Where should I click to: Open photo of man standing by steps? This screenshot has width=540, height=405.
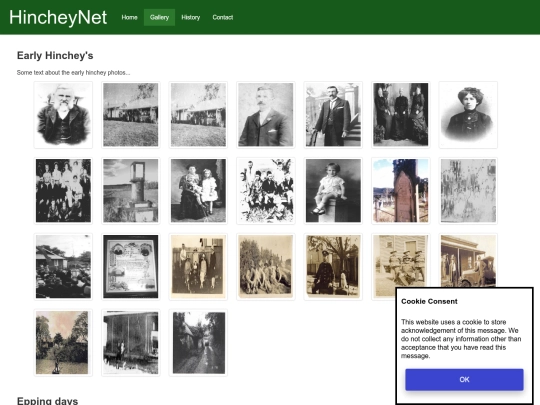tap(333, 115)
